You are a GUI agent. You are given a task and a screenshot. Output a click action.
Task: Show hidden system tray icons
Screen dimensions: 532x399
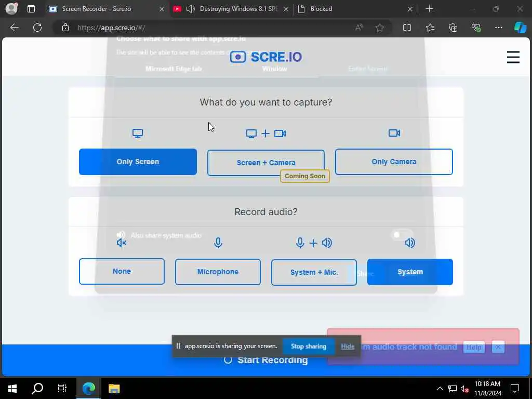pos(440,389)
